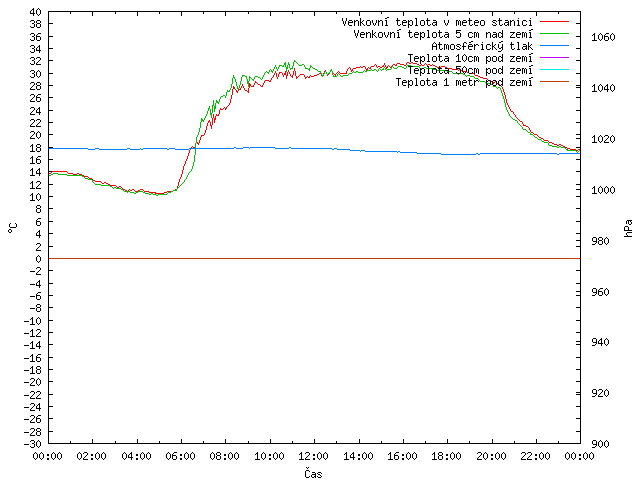Click legend label 'Venkovní teplota 5 cm nad zemí'
This screenshot has height=480, width=640.
click(x=443, y=34)
